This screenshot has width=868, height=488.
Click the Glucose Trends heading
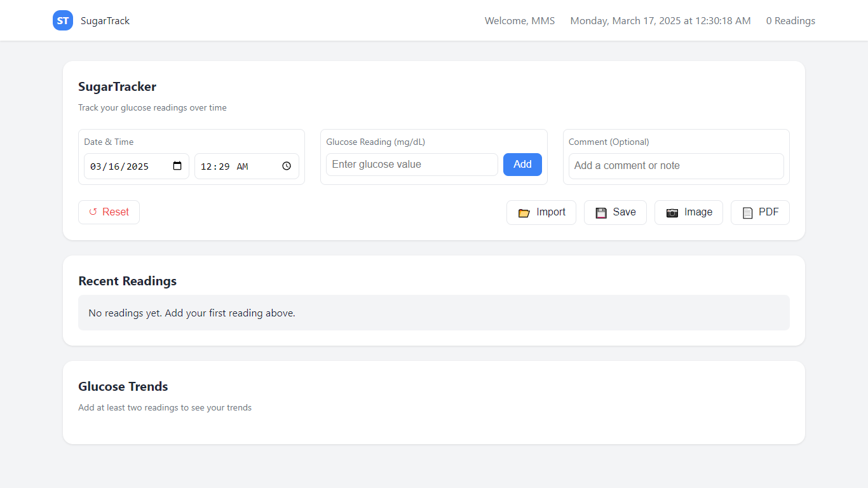pyautogui.click(x=123, y=386)
